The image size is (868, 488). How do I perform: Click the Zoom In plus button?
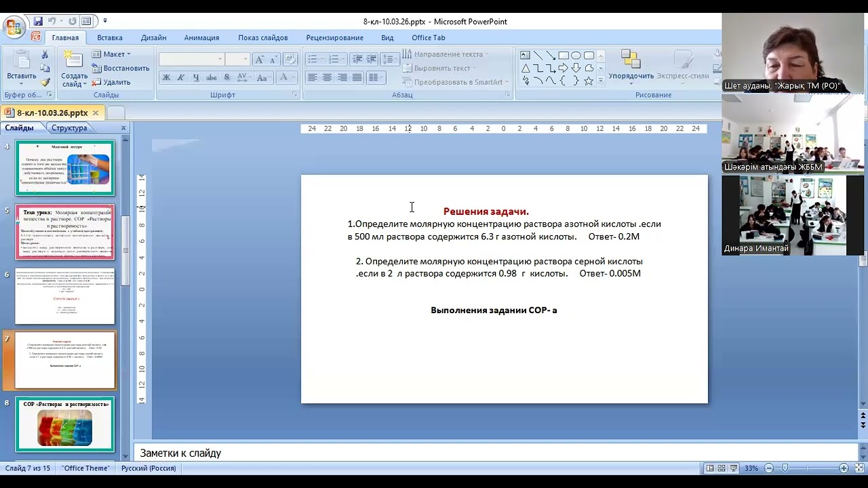pos(844,468)
